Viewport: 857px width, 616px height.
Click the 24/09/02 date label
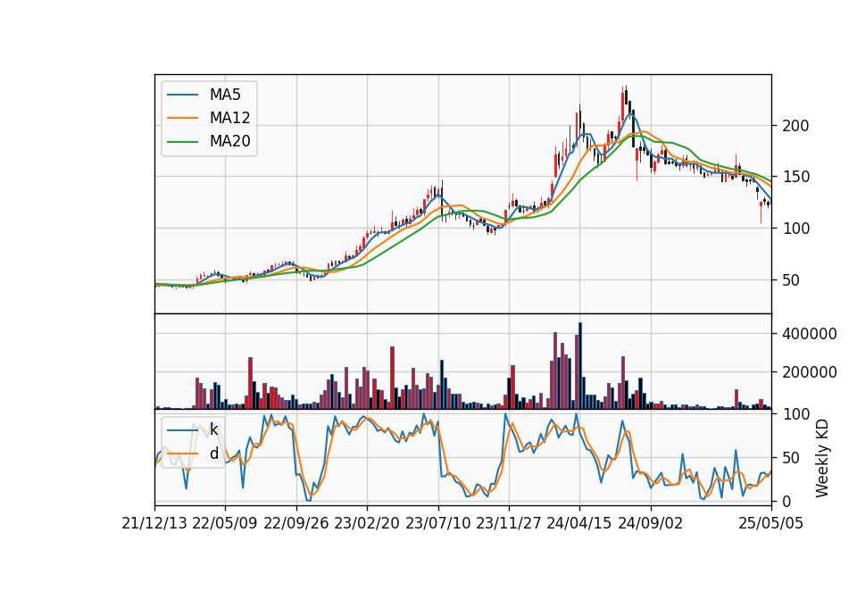click(651, 523)
